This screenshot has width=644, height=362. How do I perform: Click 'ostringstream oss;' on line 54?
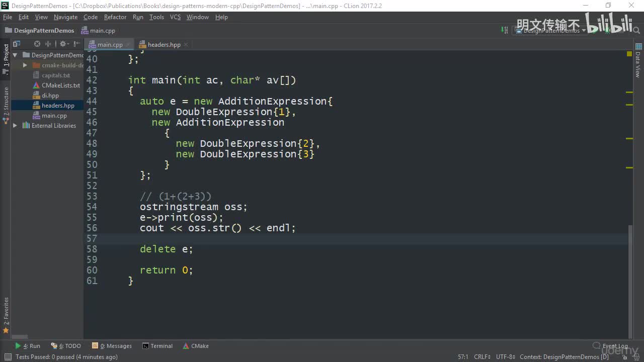pos(194,207)
